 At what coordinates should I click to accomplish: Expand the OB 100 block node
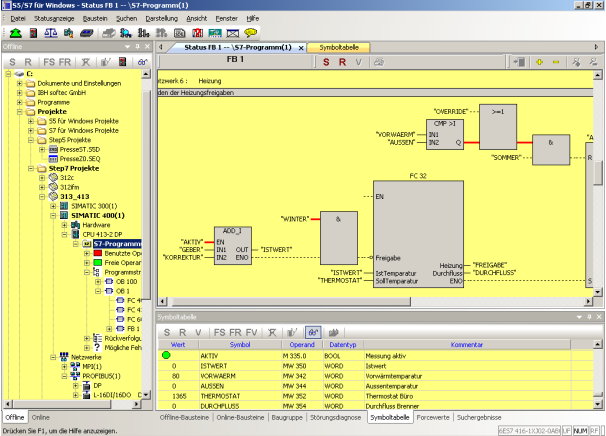(x=98, y=281)
